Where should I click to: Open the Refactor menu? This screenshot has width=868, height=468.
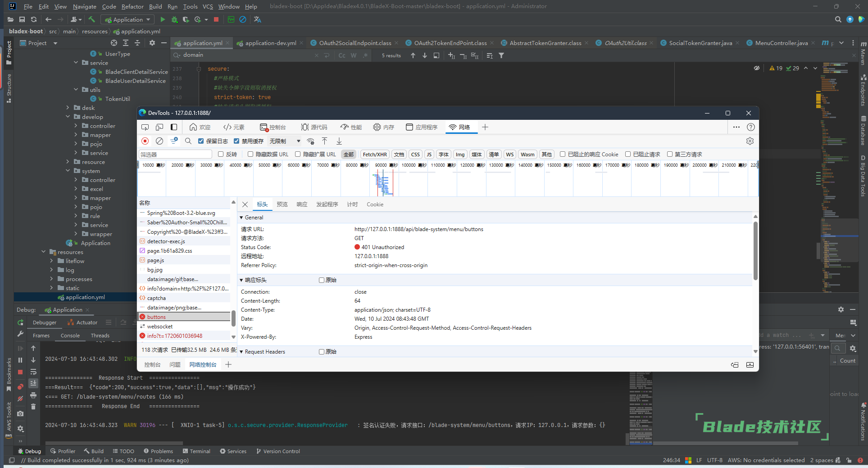click(x=132, y=6)
